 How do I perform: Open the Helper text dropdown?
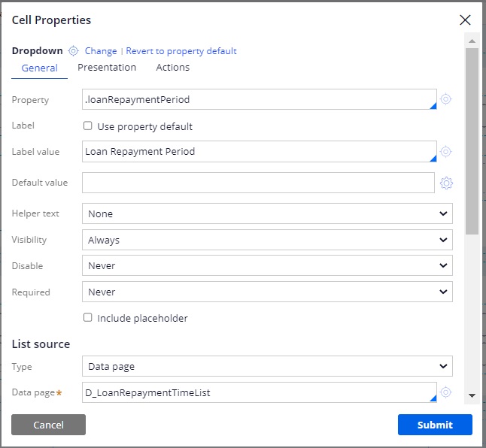[266, 213]
